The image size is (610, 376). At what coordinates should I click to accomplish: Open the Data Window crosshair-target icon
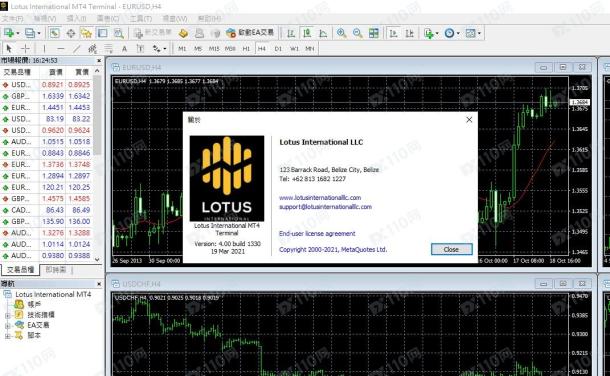coord(70,33)
